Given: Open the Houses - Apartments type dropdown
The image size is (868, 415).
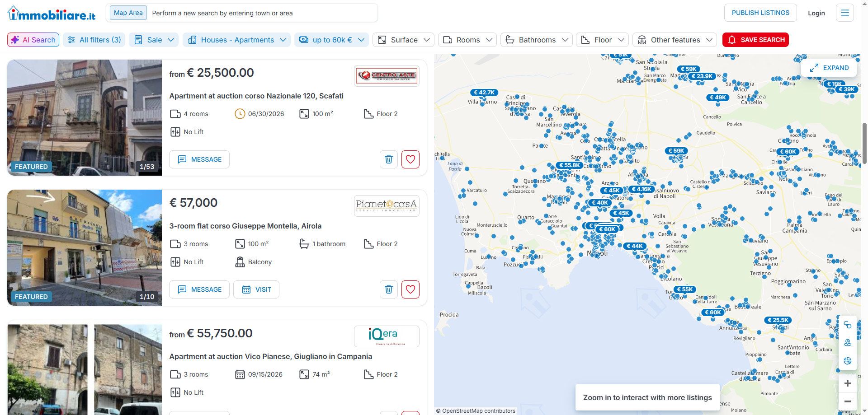Looking at the screenshot, I should point(237,40).
